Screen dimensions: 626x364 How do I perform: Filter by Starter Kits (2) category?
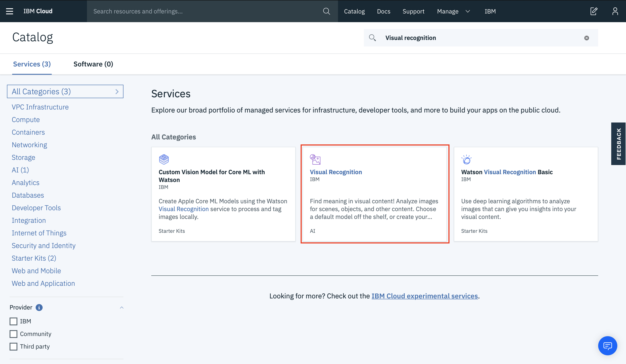click(x=34, y=258)
